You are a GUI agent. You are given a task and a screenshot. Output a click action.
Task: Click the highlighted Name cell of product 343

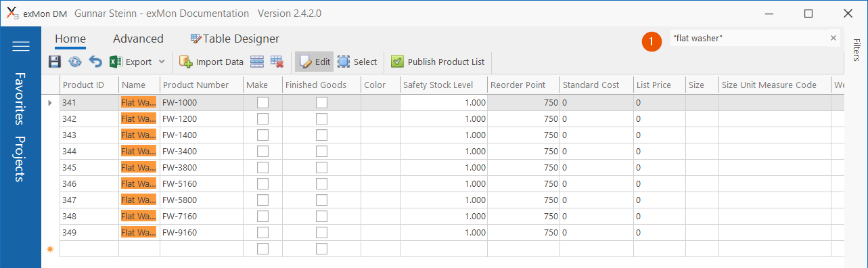[x=139, y=135]
